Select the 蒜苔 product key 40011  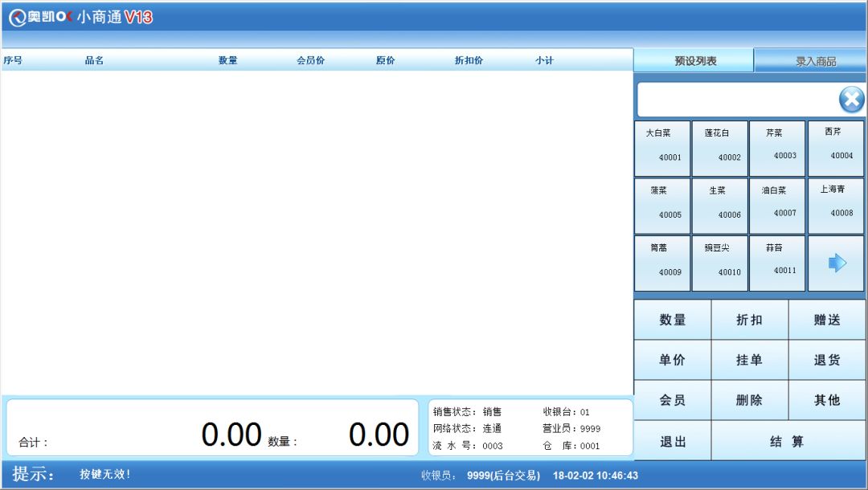[x=777, y=263]
